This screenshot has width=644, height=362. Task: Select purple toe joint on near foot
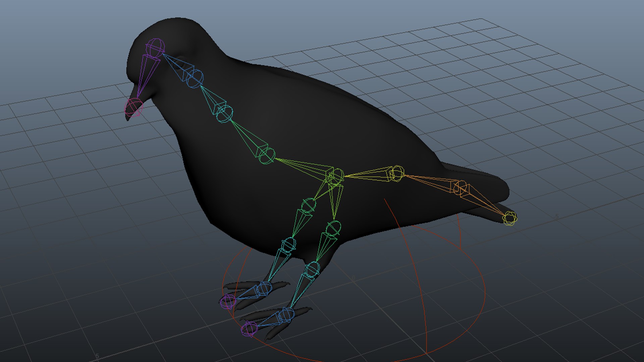tap(250, 329)
